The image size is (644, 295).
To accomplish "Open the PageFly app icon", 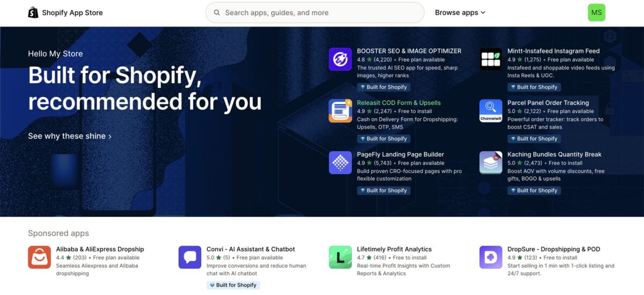I will coord(340,162).
